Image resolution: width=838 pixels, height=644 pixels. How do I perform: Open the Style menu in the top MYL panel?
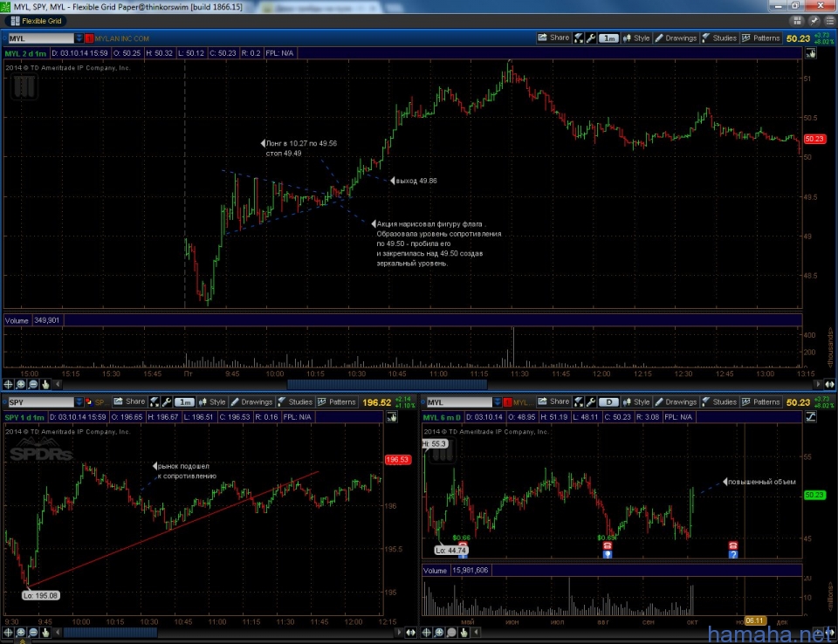[x=636, y=38]
